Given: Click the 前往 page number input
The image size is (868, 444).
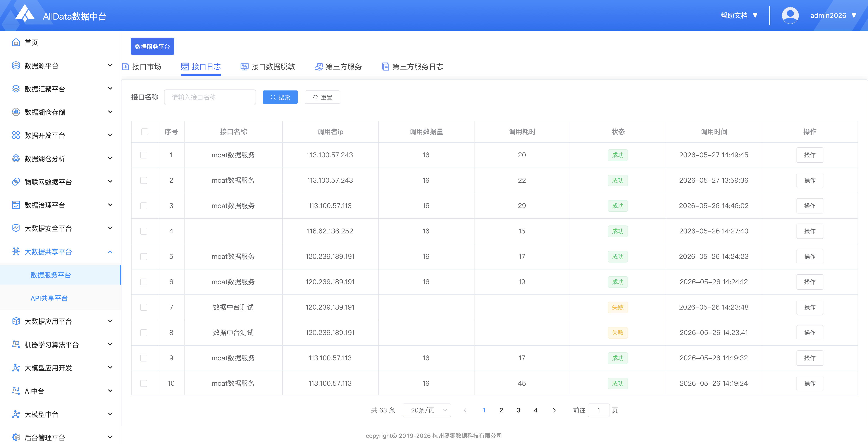Looking at the screenshot, I should point(598,410).
